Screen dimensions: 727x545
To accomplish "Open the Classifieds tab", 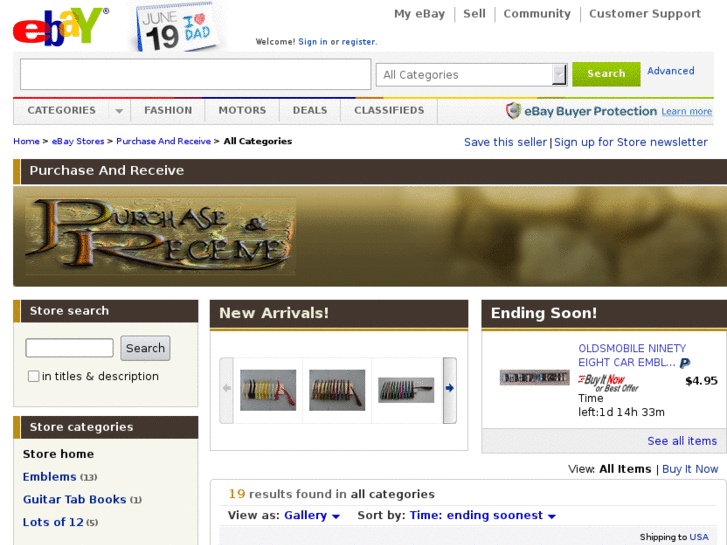I will click(x=389, y=110).
